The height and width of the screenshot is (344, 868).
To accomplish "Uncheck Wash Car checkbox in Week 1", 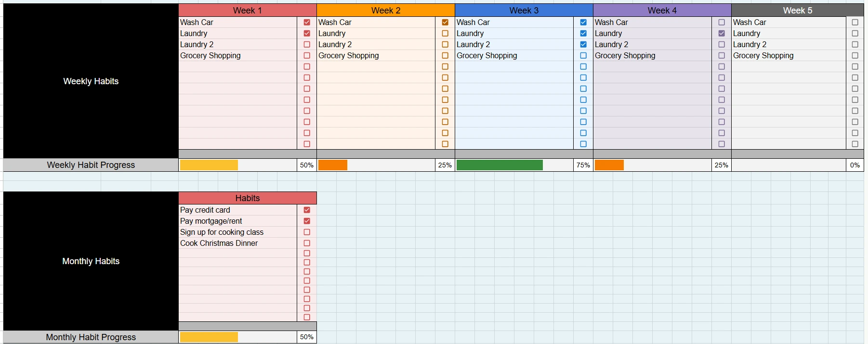I will pos(307,22).
